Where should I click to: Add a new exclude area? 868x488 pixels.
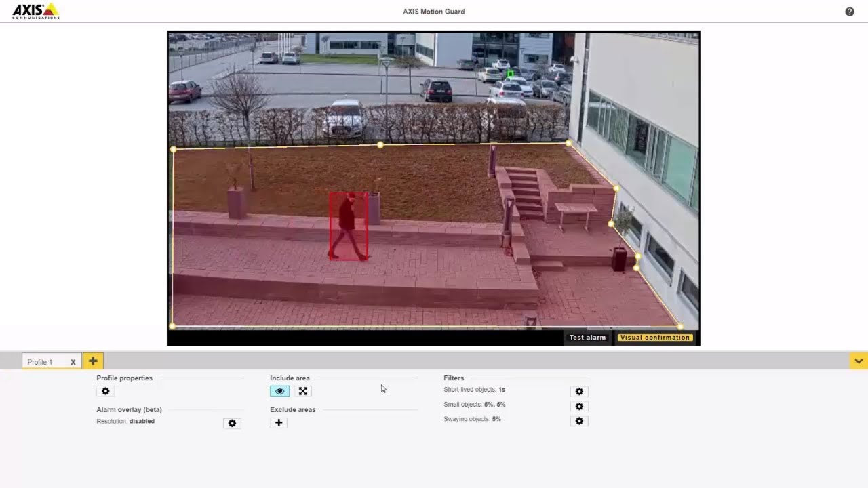279,423
